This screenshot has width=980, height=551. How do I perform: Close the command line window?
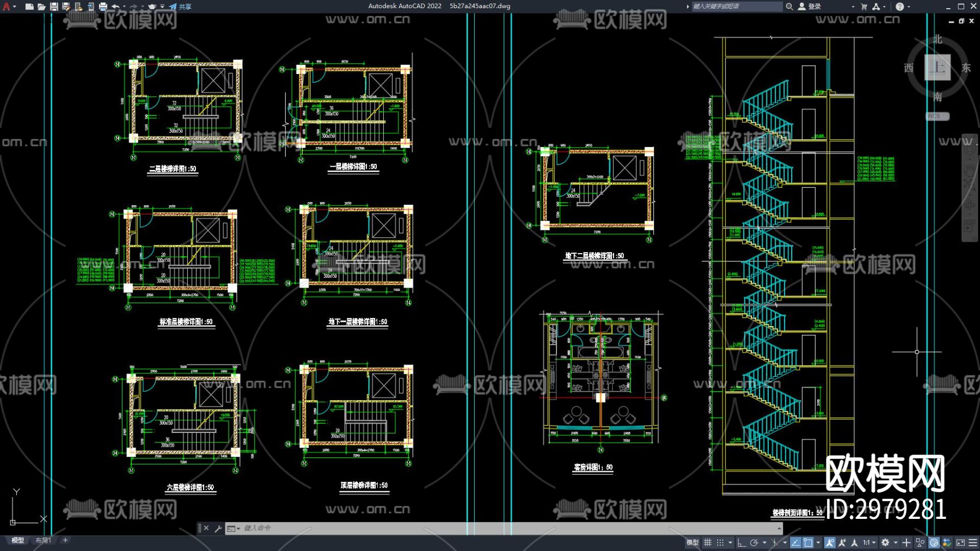206,528
